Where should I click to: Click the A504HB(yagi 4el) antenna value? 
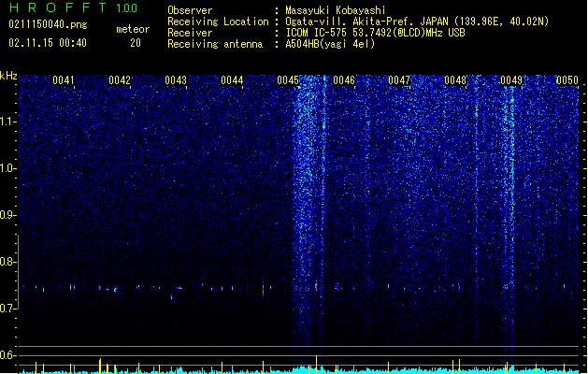[x=330, y=44]
